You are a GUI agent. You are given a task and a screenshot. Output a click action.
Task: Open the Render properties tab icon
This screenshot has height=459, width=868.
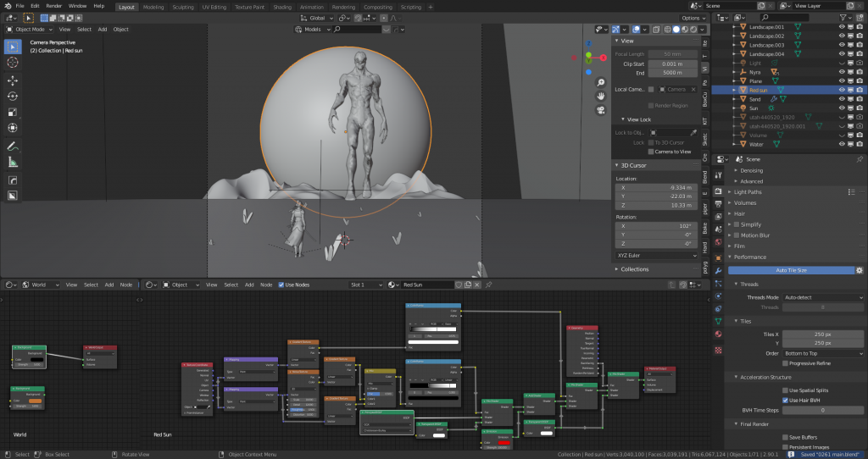(718, 191)
